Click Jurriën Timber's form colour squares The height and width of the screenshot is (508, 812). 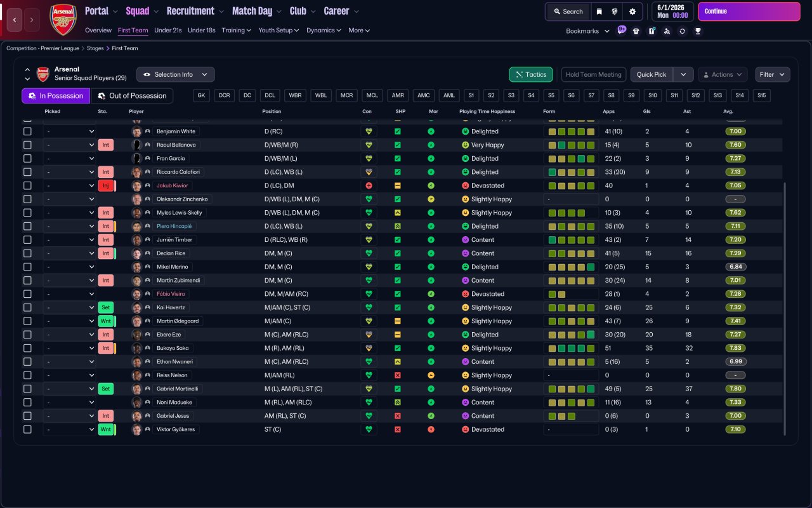pyautogui.click(x=571, y=240)
